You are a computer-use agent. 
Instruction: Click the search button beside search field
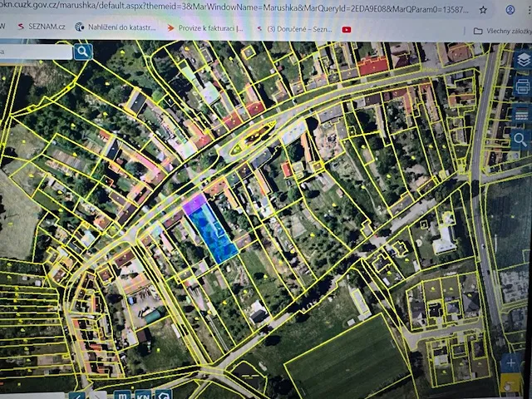(83, 52)
